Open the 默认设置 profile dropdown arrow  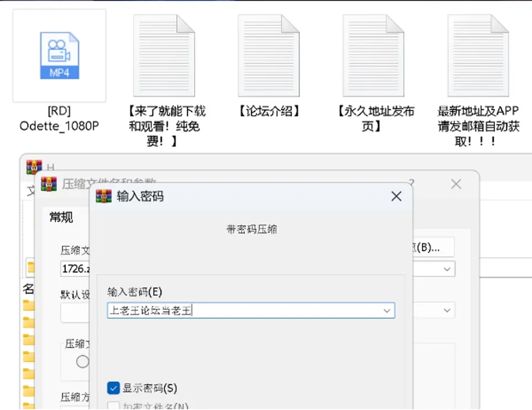[x=447, y=311]
